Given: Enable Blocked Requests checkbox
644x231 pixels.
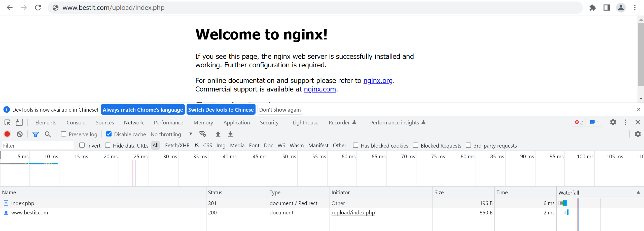Looking at the screenshot, I should (x=415, y=145).
